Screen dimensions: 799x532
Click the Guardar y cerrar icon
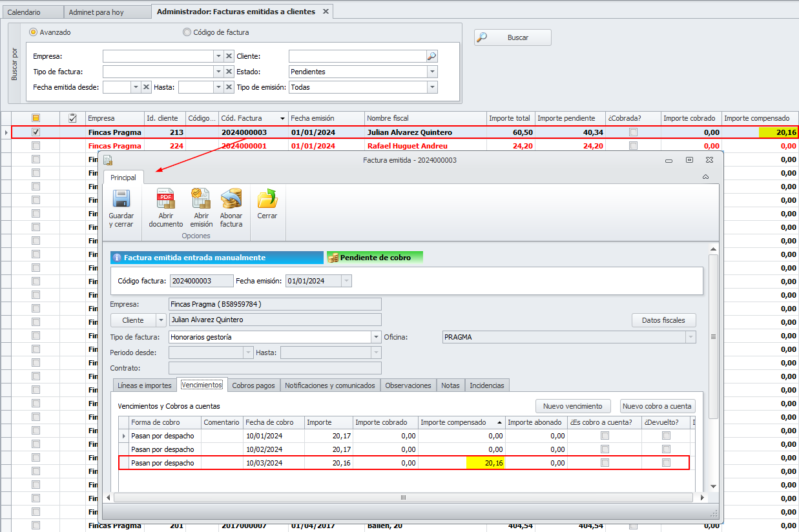tap(121, 199)
